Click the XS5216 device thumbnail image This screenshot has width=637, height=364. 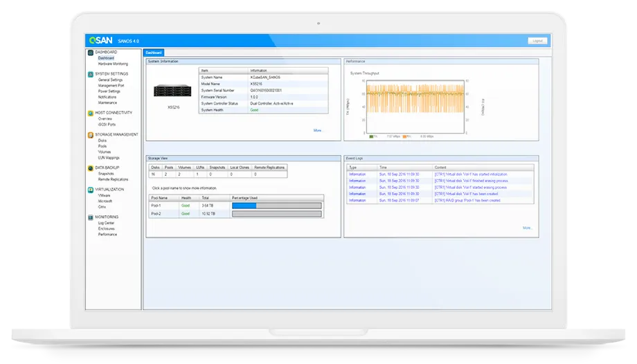tap(173, 91)
